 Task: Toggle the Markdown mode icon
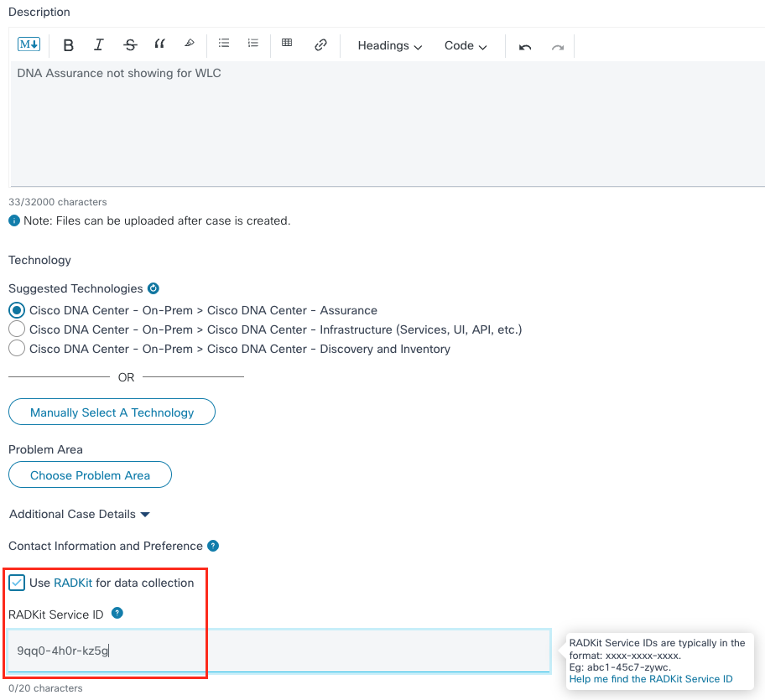(29, 44)
